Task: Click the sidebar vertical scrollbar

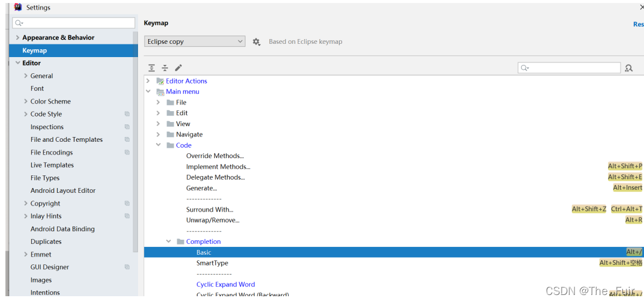Action: point(136,142)
